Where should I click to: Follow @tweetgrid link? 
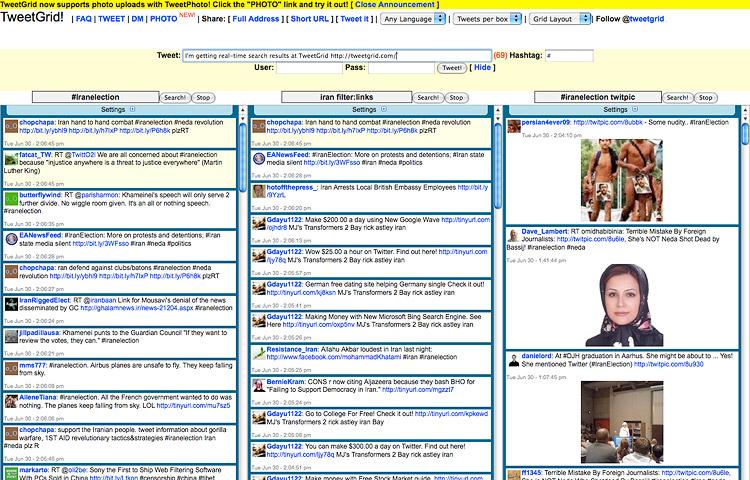[x=646, y=19]
